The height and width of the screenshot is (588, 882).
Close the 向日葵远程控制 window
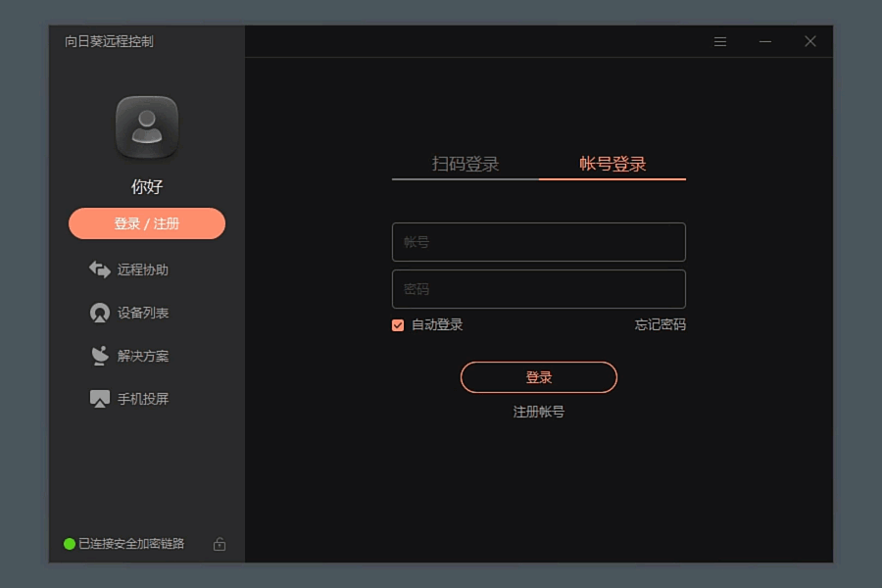pos(810,41)
